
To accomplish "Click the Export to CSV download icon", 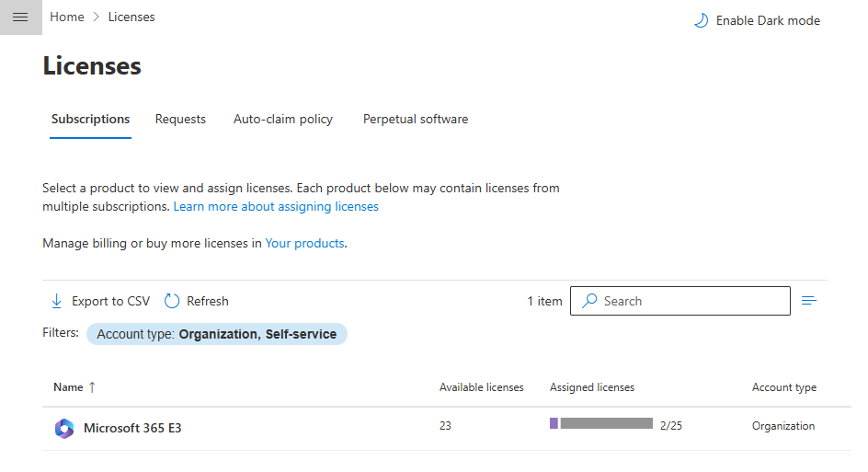I will [x=56, y=301].
